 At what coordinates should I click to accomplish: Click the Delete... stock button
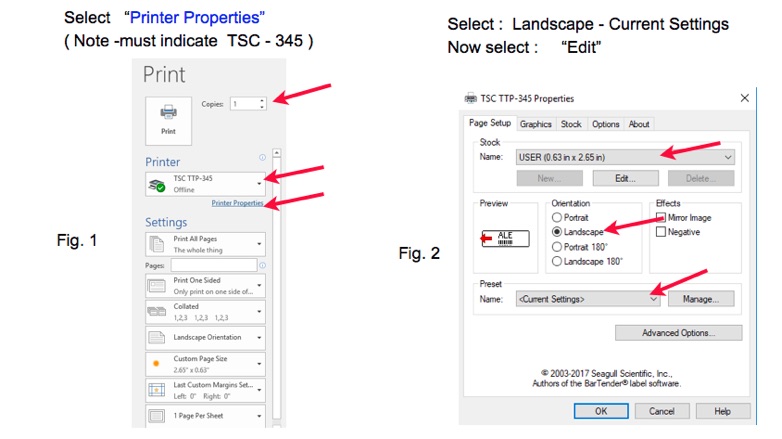click(701, 179)
